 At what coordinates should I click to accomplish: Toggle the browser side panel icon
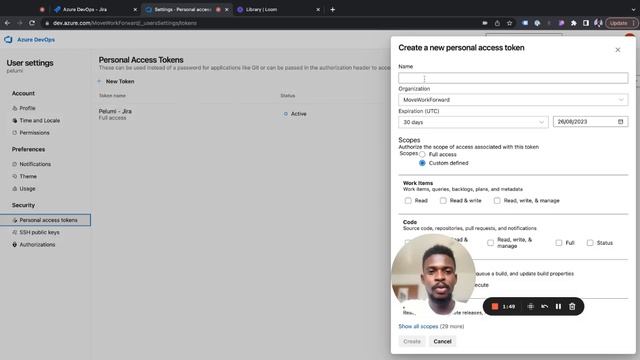click(586, 23)
